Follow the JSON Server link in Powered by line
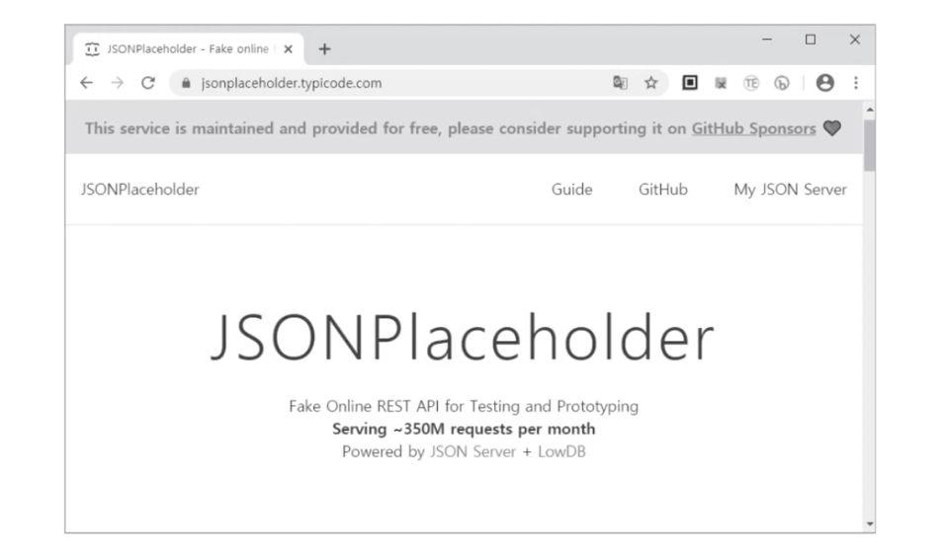 click(x=472, y=451)
